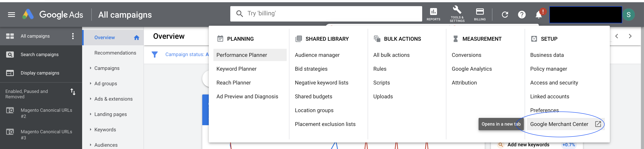This screenshot has width=644, height=149.
Task: Select Keyword Planner from the Planning menu
Action: point(236,69)
